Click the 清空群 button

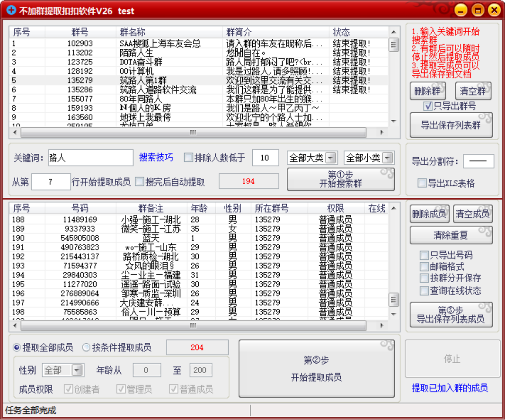(x=473, y=91)
